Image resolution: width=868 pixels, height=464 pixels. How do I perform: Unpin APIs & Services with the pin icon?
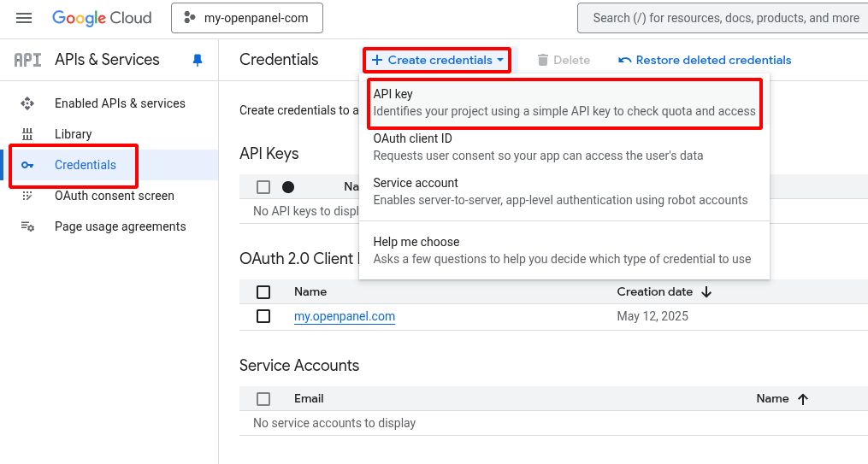197,60
